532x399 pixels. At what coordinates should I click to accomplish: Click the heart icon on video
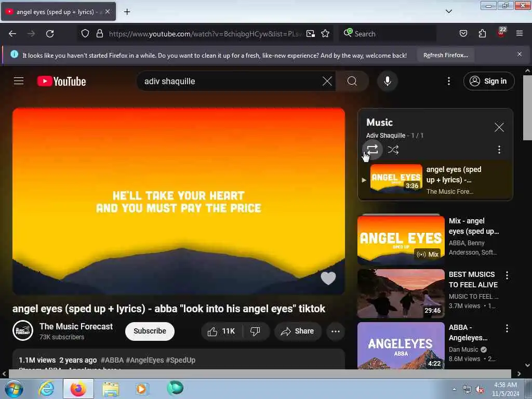point(328,278)
